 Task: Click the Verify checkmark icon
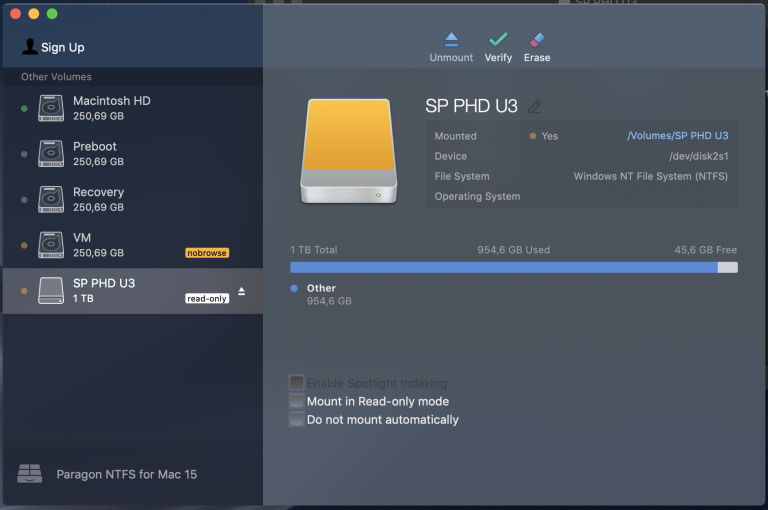coord(498,39)
